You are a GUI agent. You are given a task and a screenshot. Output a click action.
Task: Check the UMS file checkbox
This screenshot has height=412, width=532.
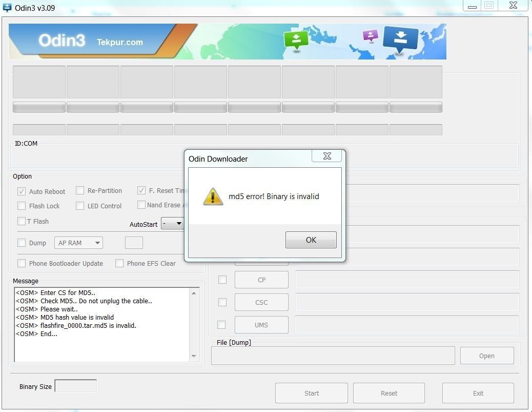(x=221, y=325)
